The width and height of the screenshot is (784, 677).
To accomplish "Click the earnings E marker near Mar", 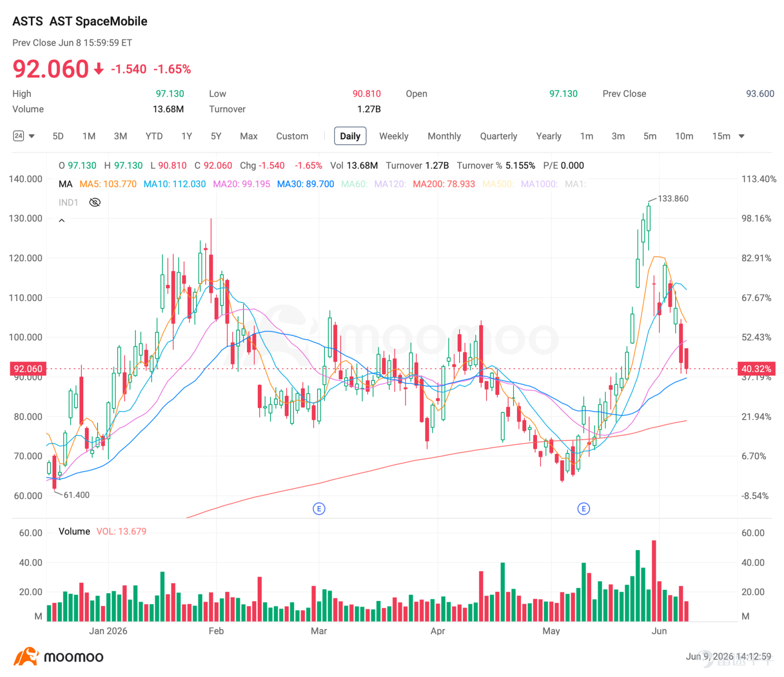I will (319, 509).
